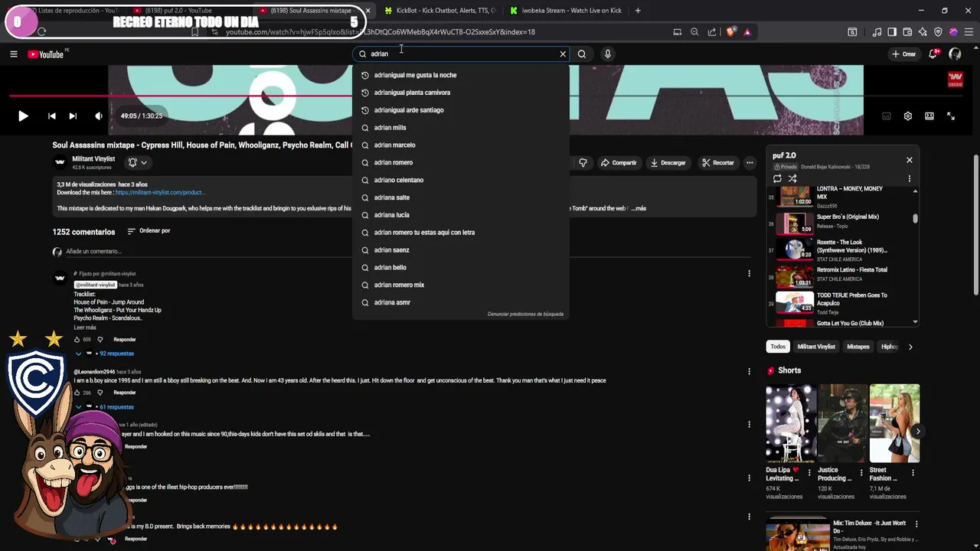Download video with Descargar button
The image size is (980, 551).
tap(668, 162)
